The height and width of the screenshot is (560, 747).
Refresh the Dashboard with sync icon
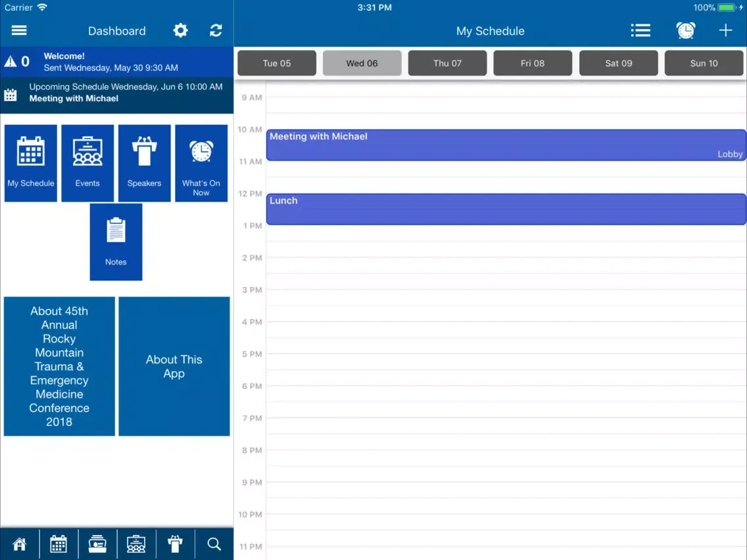[x=216, y=30]
